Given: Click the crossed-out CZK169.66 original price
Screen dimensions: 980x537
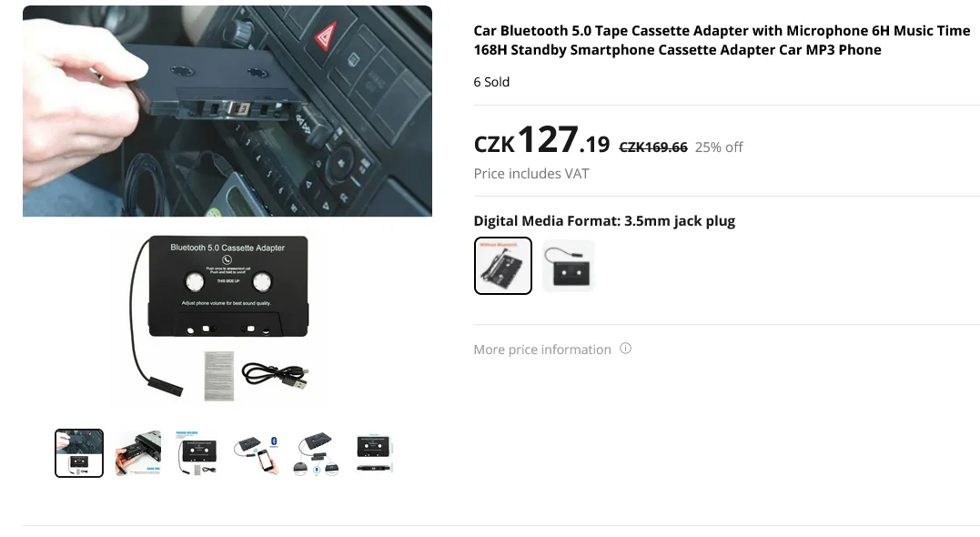Looking at the screenshot, I should [x=653, y=147].
